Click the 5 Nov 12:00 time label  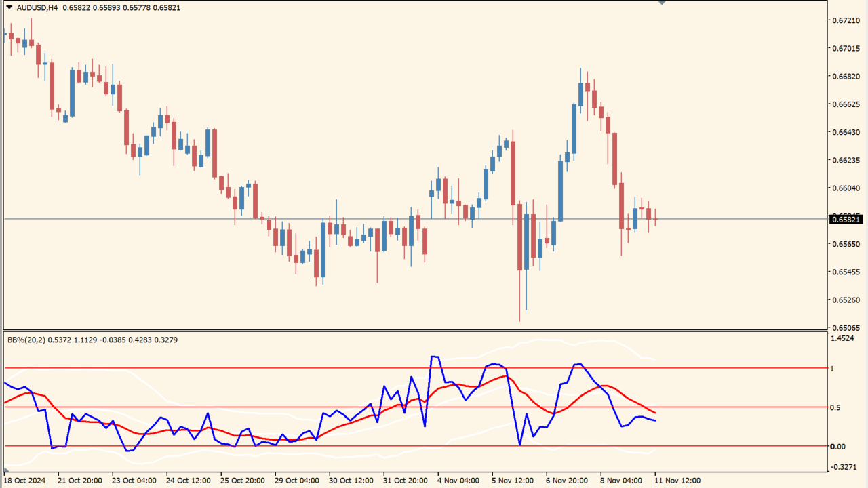513,481
